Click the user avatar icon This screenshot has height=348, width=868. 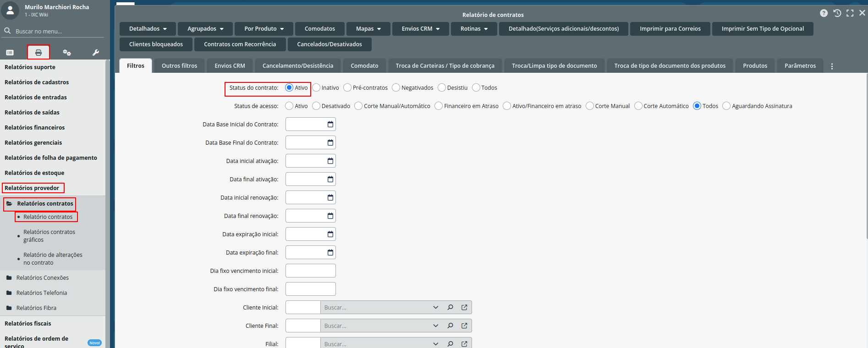pos(10,10)
